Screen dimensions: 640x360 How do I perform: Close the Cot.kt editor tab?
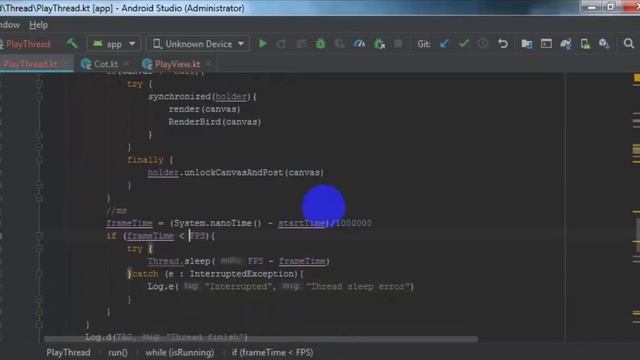[x=127, y=64]
